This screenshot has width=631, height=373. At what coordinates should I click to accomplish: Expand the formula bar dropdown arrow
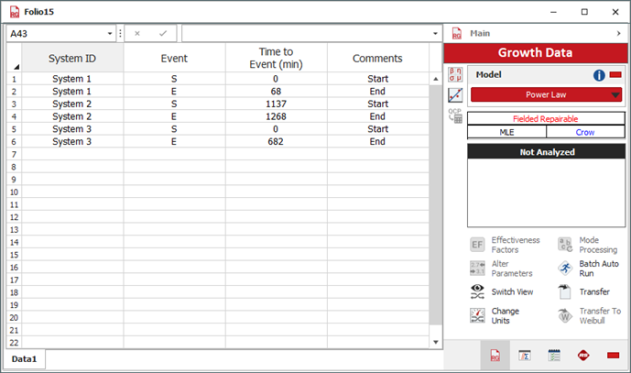coord(435,33)
